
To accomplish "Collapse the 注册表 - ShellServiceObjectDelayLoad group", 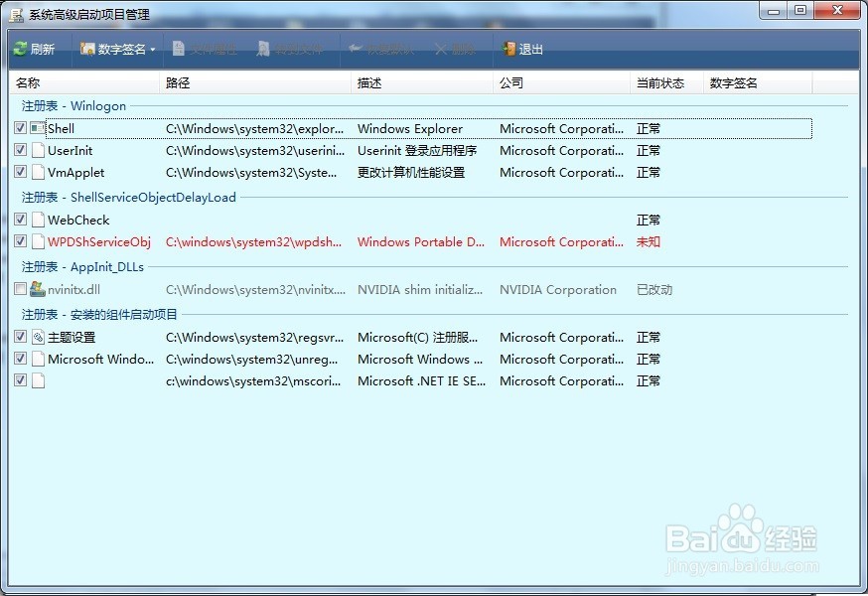I will click(128, 198).
